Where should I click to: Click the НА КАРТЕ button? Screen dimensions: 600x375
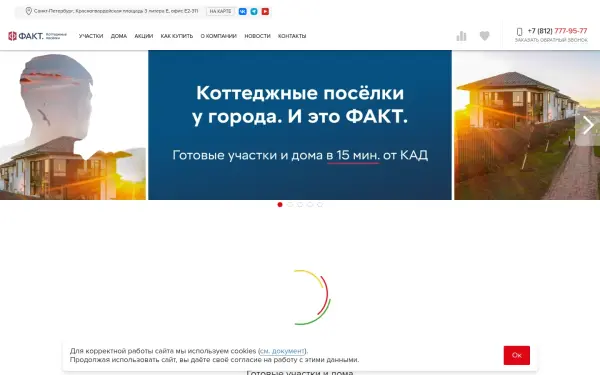(x=220, y=11)
